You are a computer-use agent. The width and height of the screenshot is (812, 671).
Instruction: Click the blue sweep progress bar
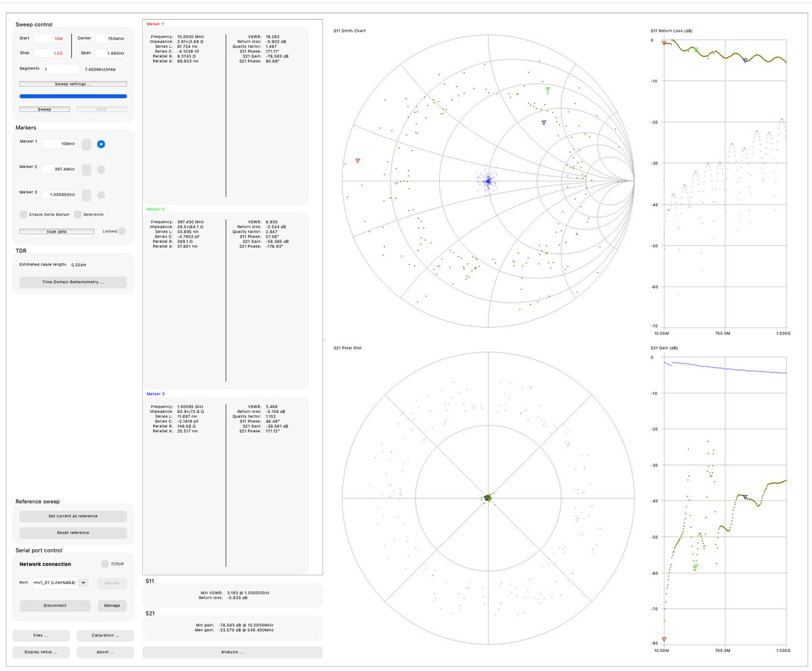coord(73,96)
